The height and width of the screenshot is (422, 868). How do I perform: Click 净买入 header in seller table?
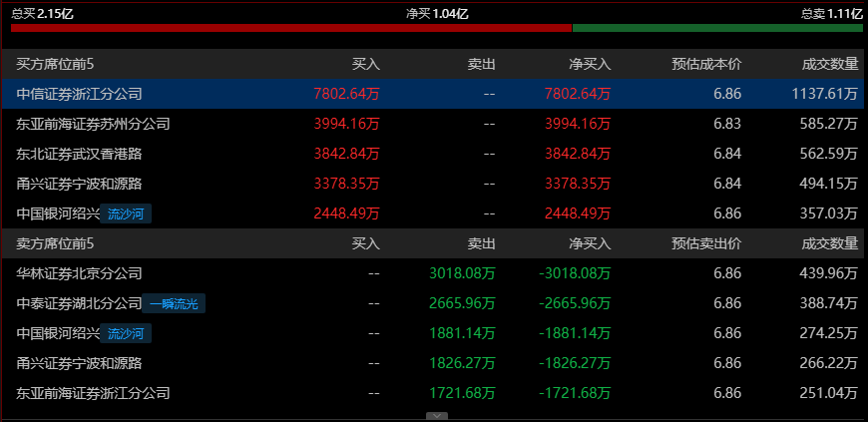tap(590, 243)
